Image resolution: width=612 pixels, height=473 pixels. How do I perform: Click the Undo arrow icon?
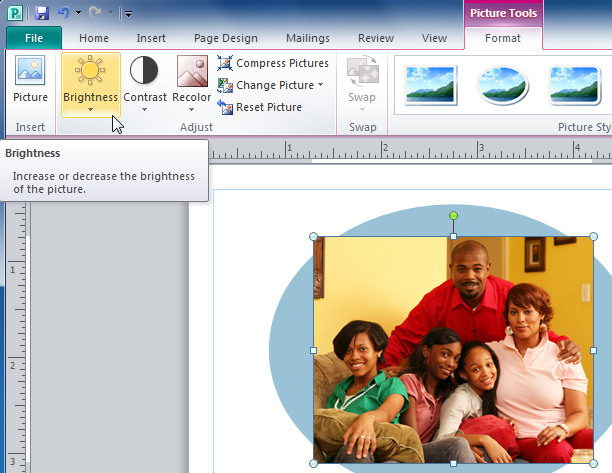[x=62, y=13]
